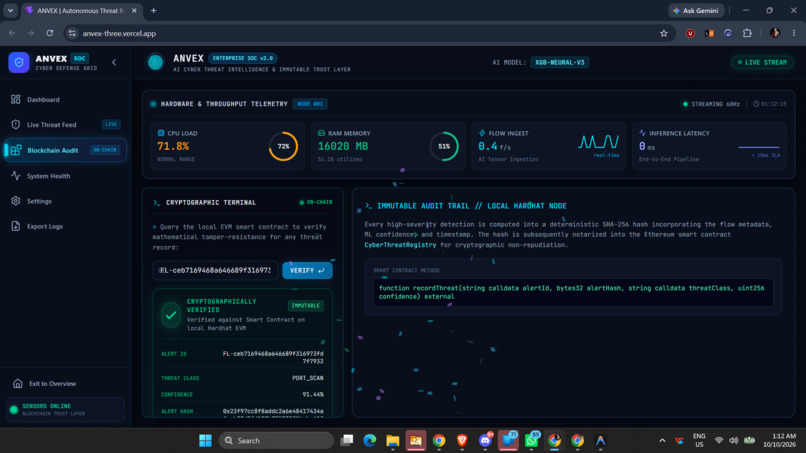Image resolution: width=806 pixels, height=453 pixels.
Task: Click the Live Threat Feed shield icon
Action: click(16, 124)
